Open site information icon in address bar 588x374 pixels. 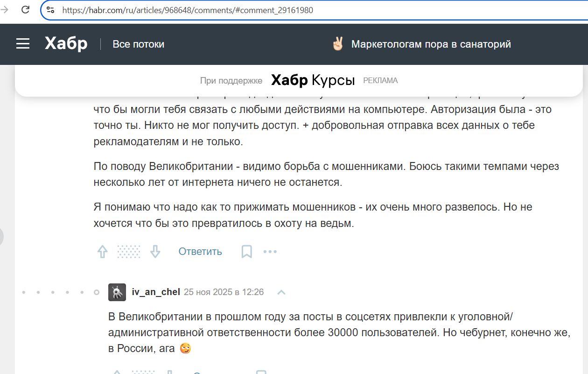[50, 10]
